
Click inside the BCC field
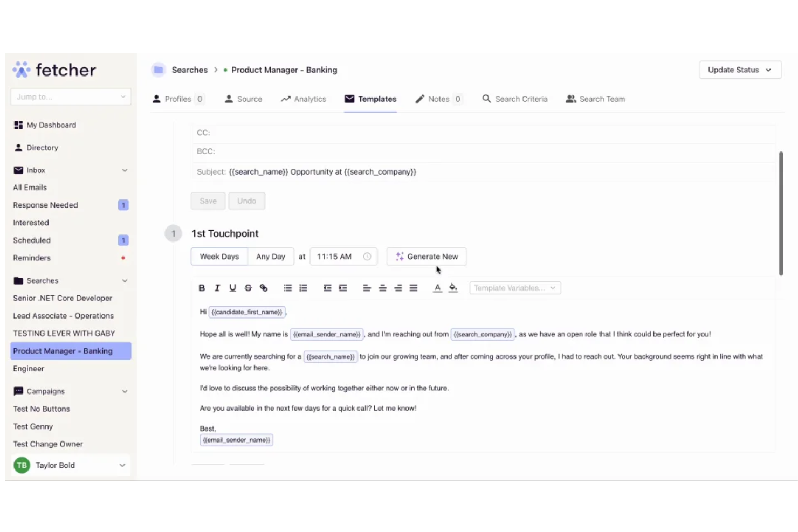click(377, 151)
